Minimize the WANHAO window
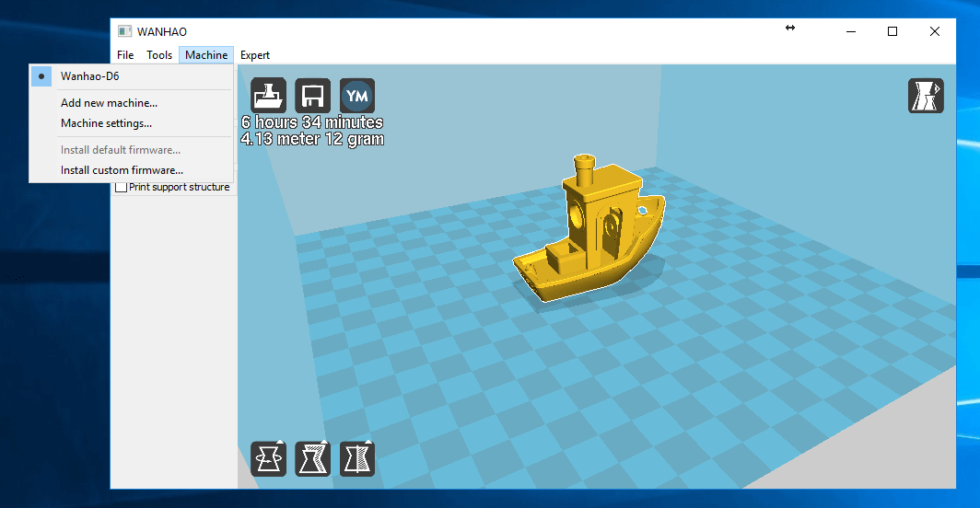Viewport: 980px width, 508px height. coord(851,31)
